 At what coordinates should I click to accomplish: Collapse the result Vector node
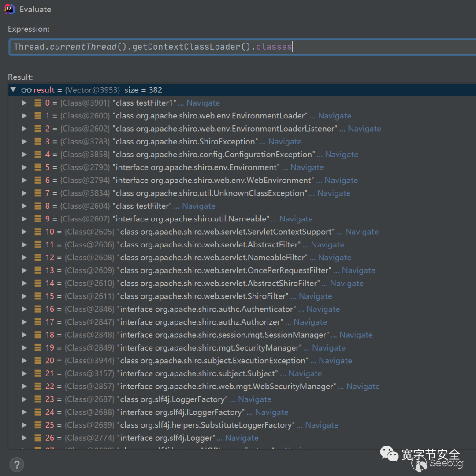pyautogui.click(x=13, y=90)
